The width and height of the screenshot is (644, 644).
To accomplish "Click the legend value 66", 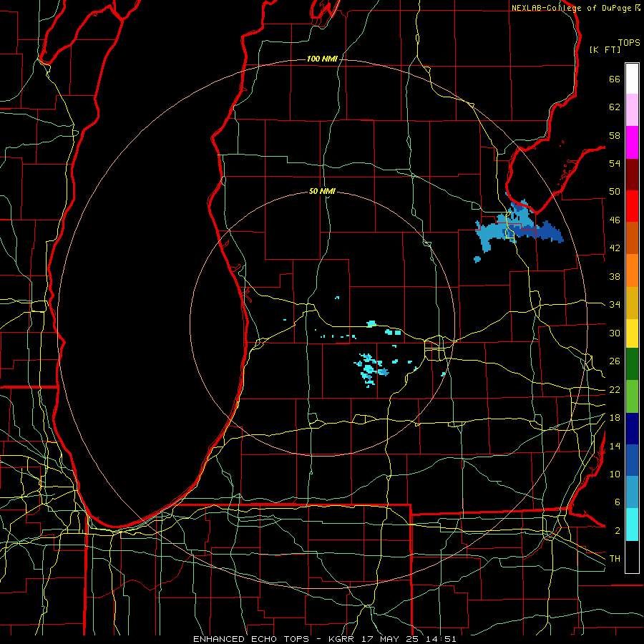I will pyautogui.click(x=615, y=79).
